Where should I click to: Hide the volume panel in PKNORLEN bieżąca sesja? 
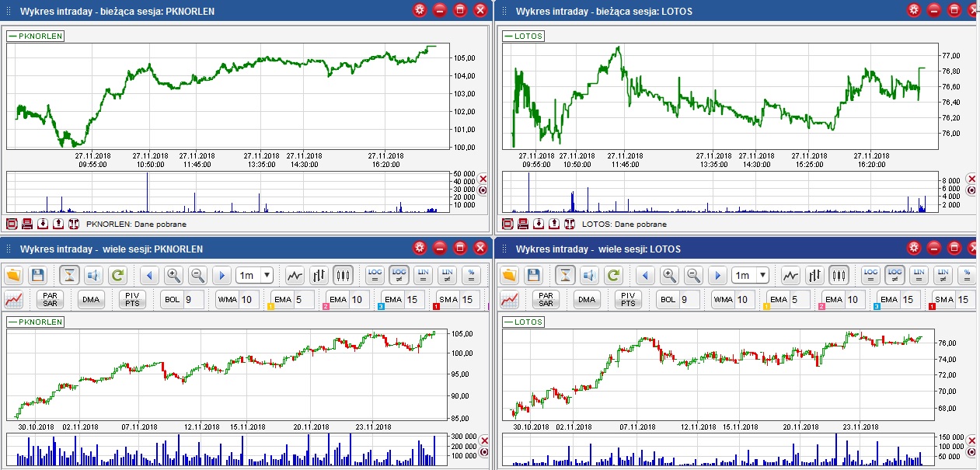(x=483, y=179)
